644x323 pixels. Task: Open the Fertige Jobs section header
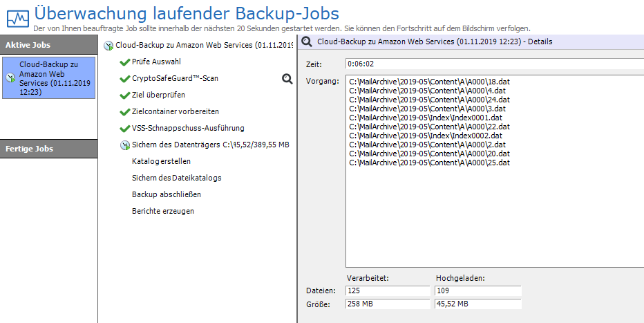tap(48, 149)
